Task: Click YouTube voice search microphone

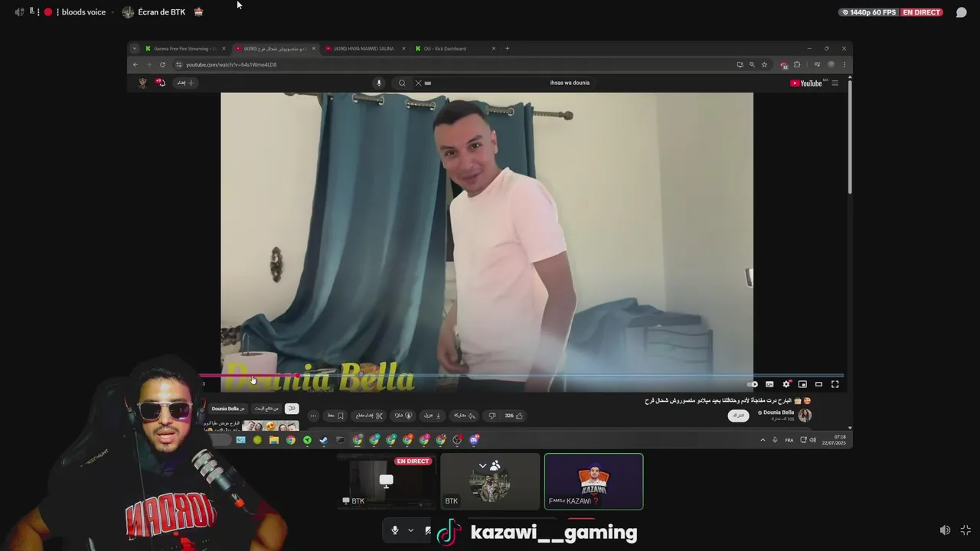Action: coord(378,83)
